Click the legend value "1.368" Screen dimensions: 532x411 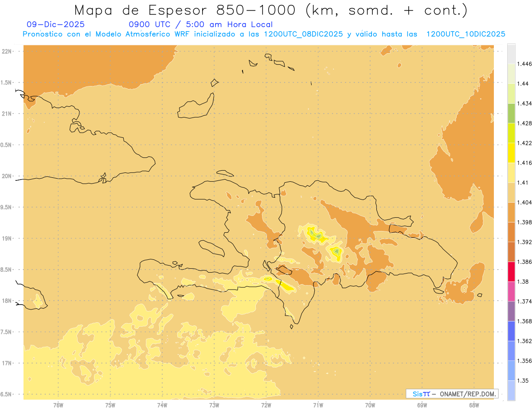point(524,321)
